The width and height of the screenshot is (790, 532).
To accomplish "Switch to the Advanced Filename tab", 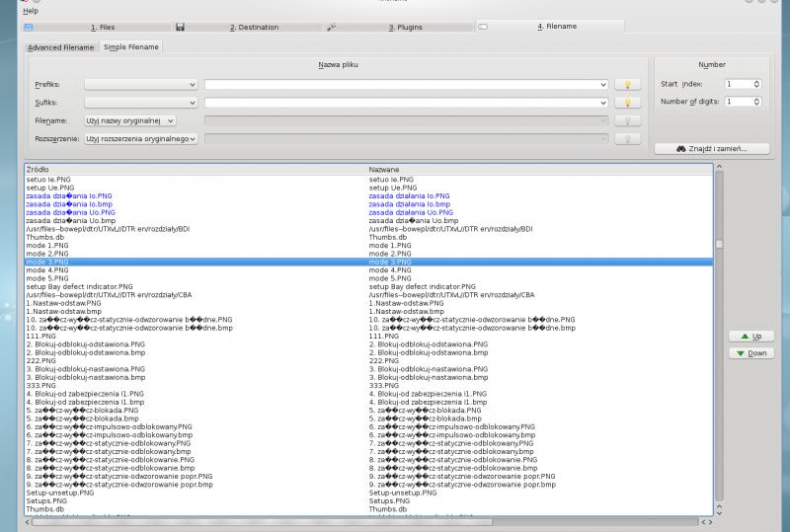I will [61, 47].
